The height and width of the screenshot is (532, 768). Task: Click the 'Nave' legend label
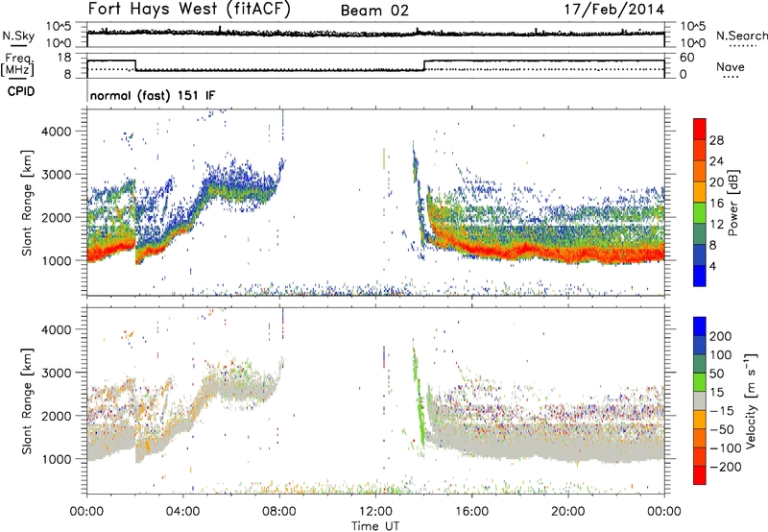[x=731, y=66]
